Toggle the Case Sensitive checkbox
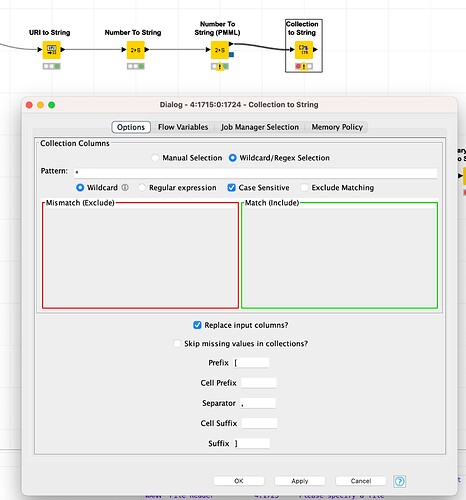Screen dimensions: 466x500 [231, 188]
